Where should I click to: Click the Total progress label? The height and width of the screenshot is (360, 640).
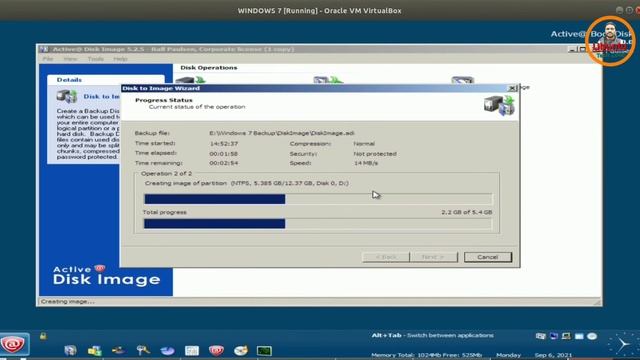point(164,212)
